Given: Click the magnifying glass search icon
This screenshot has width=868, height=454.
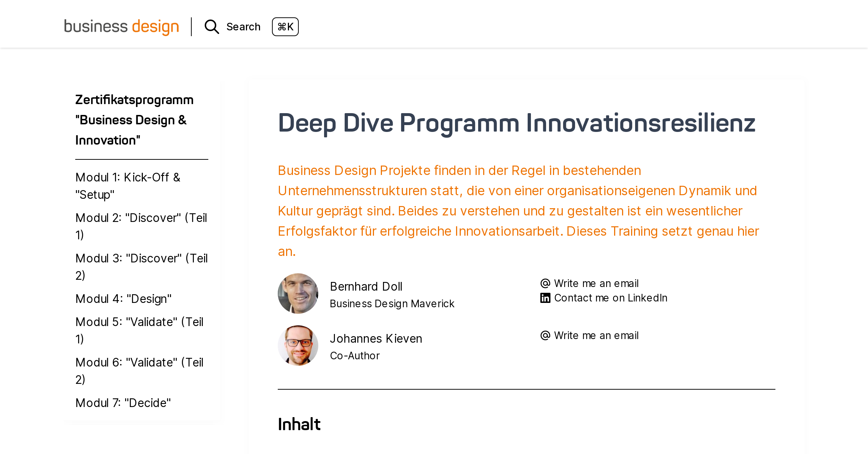Looking at the screenshot, I should point(212,27).
